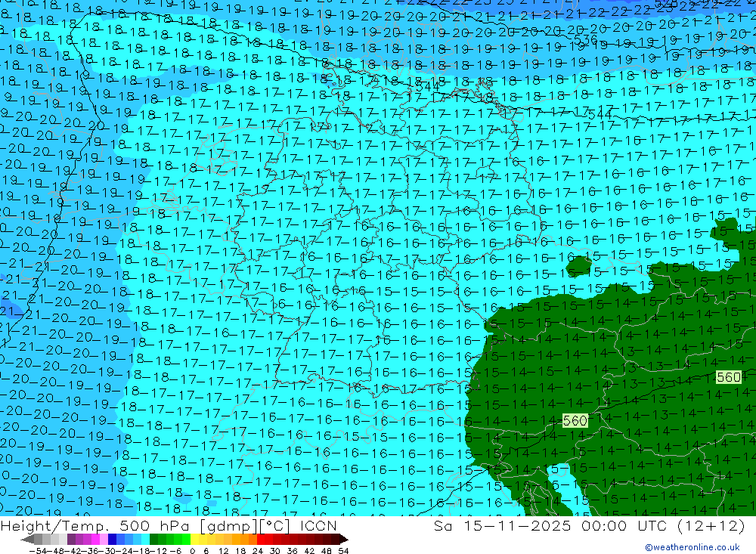The width and height of the screenshot is (756, 554).
Task: Pick the bright red legend swatch above 24
Action: (261, 539)
